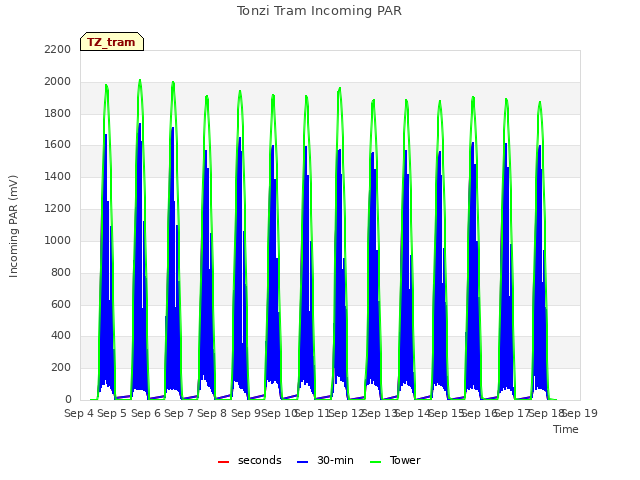Click the 1600 y-axis tick label

[58, 144]
